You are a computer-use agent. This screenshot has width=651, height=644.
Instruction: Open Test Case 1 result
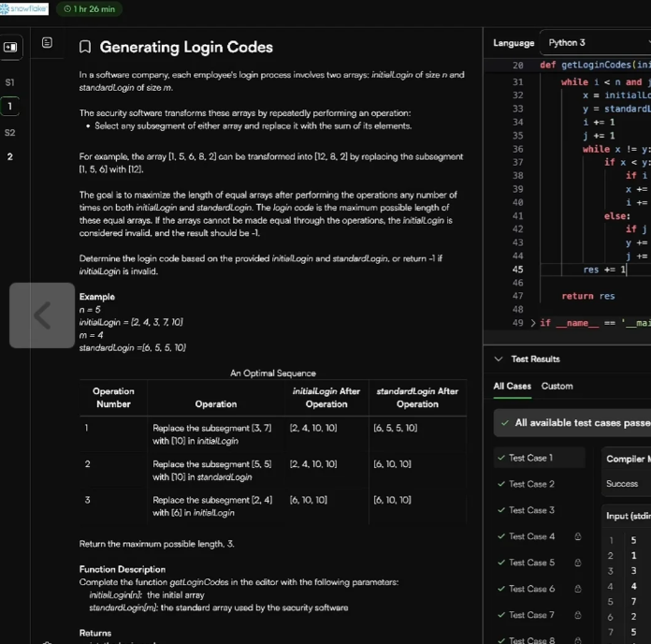pos(540,458)
